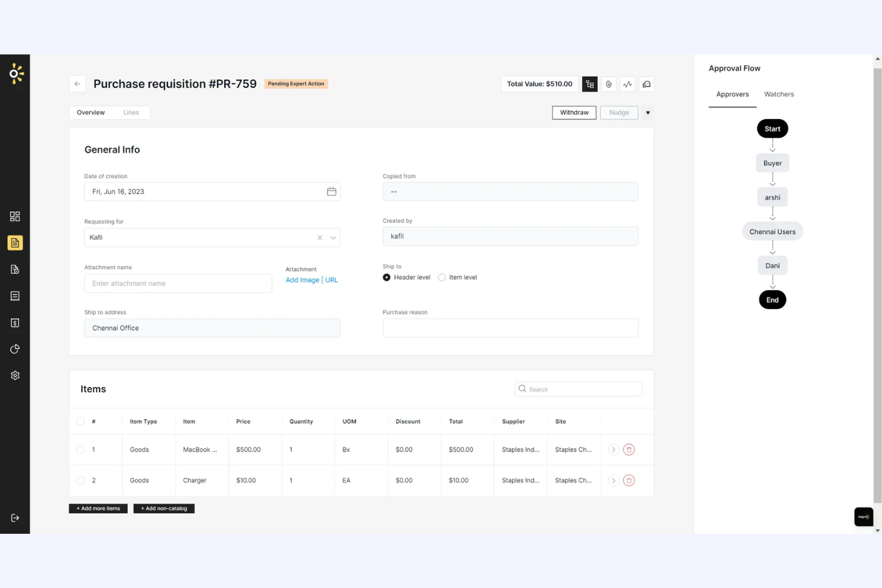This screenshot has height=588, width=882.
Task: Select the checkbox in the items header row
Action: (x=80, y=421)
